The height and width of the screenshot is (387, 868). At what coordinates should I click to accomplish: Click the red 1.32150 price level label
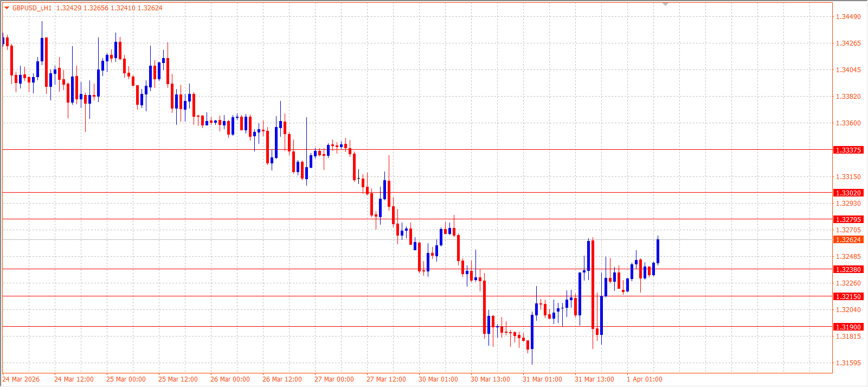click(848, 296)
